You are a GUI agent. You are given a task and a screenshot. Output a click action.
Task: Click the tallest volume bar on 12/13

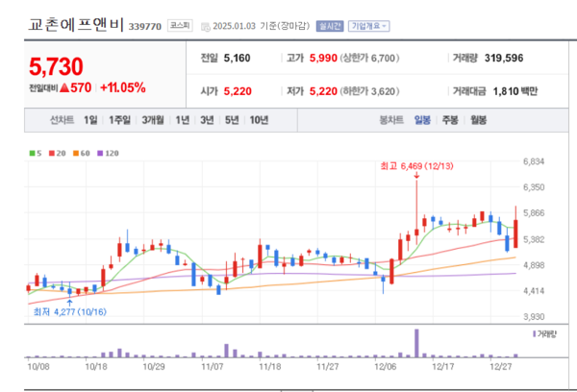tap(416, 343)
